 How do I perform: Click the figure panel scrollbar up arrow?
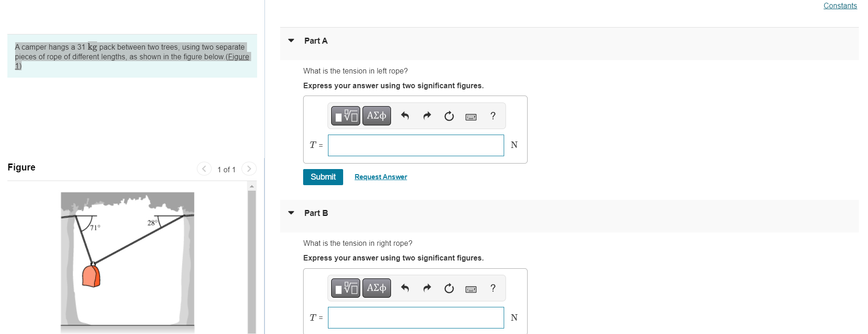[252, 186]
